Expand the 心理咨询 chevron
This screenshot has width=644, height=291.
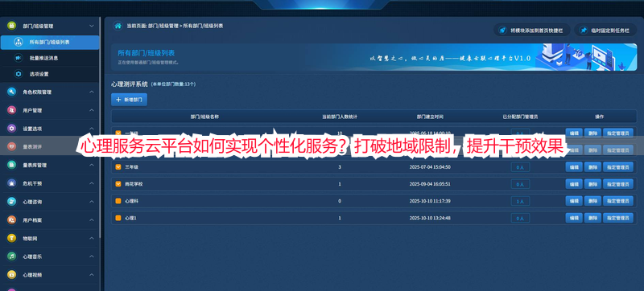pyautogui.click(x=92, y=202)
